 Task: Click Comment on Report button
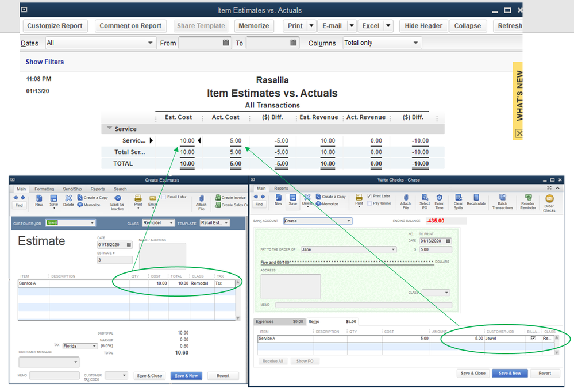pos(130,26)
